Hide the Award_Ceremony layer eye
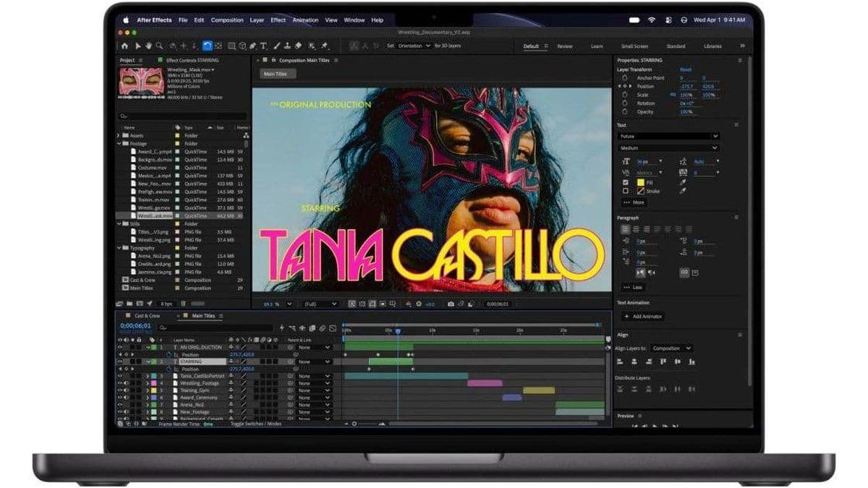 pos(120,398)
